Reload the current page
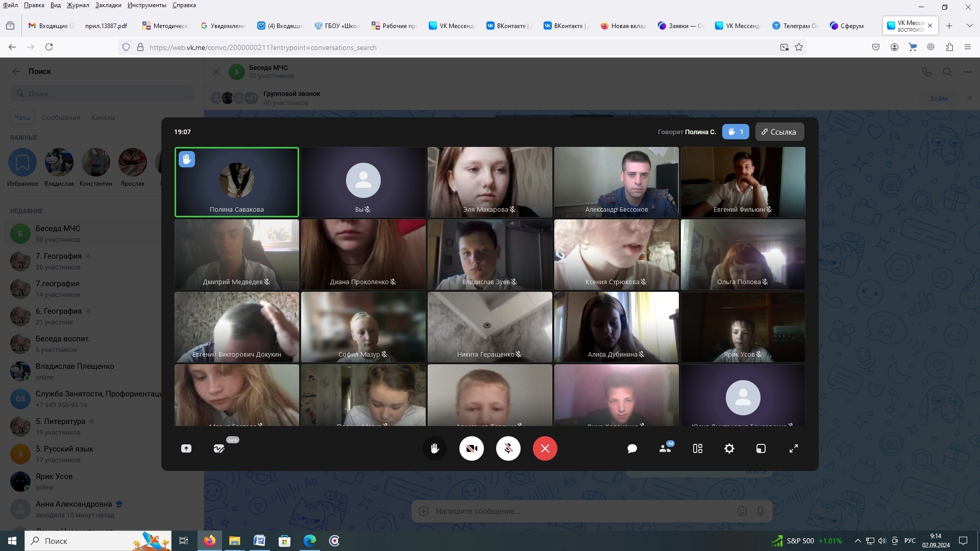This screenshot has height=551, width=980. 49,47
